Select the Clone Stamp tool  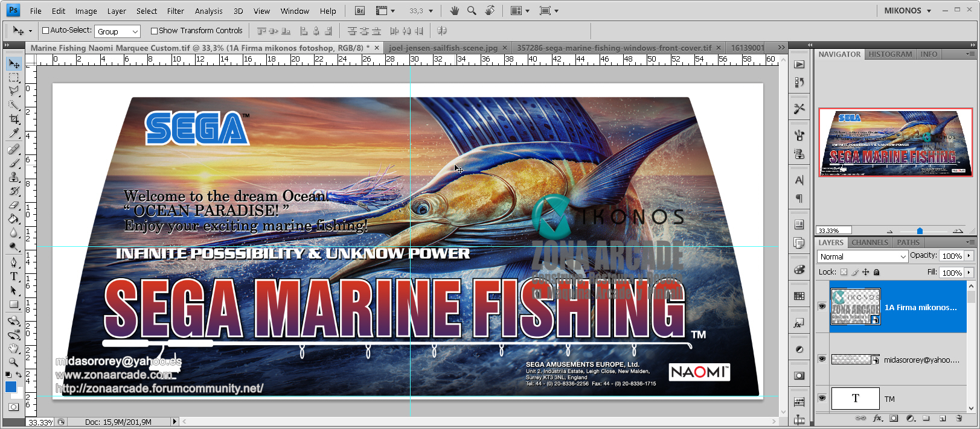coord(14,177)
